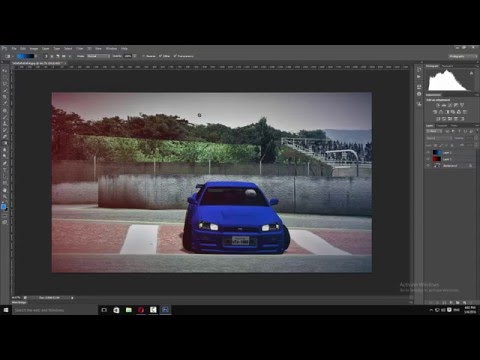Hide the Background layer
Screen dimensions: 480x360
pyautogui.click(x=429, y=166)
